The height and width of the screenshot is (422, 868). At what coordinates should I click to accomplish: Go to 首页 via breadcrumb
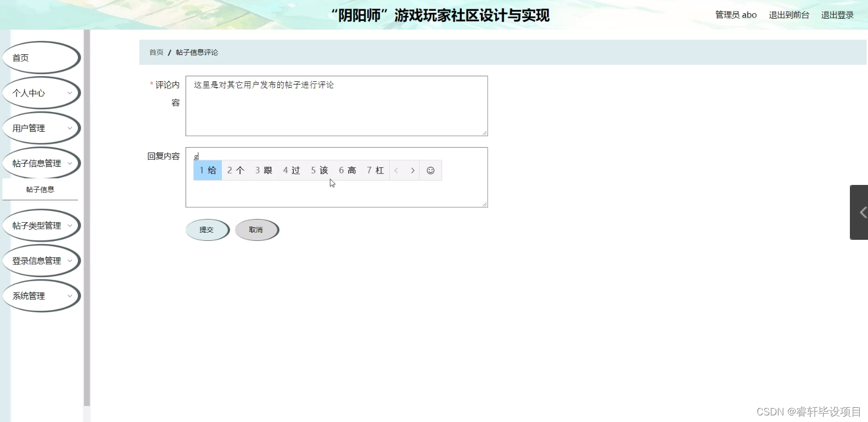click(156, 52)
